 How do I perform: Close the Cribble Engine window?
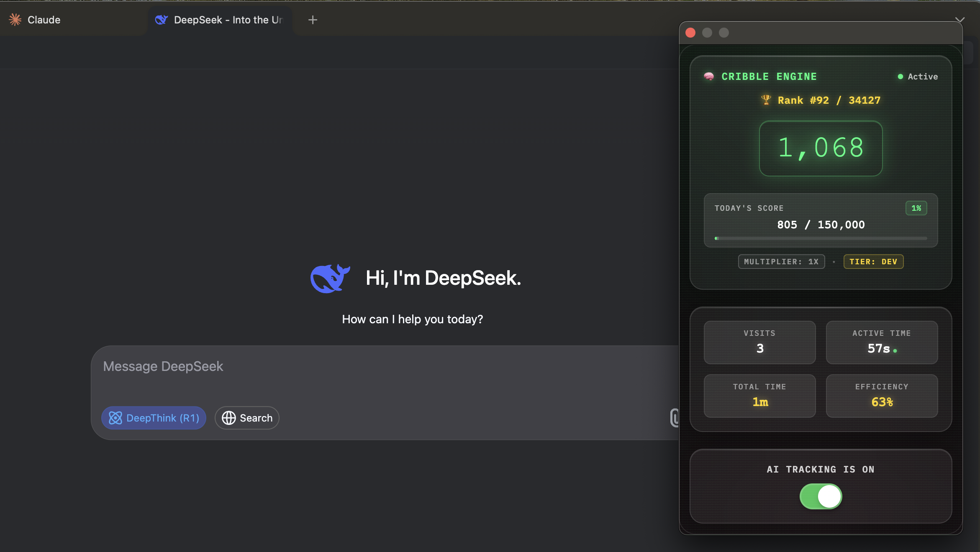tap(690, 33)
